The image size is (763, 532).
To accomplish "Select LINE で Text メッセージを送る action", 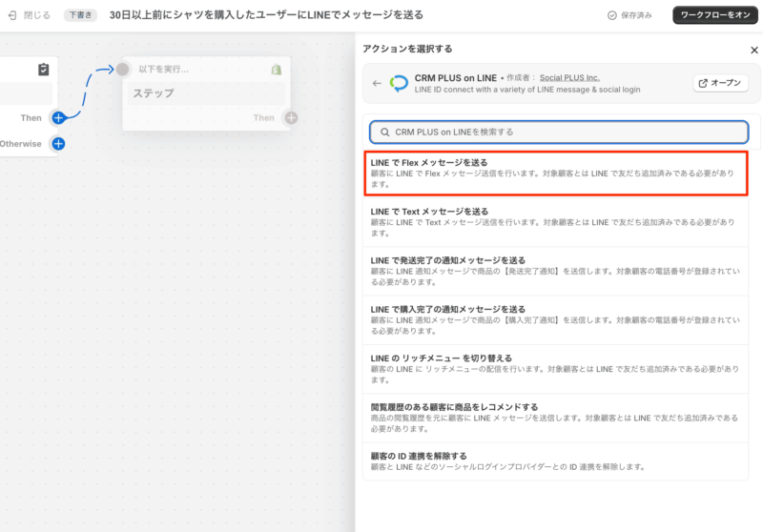I will pos(556,222).
